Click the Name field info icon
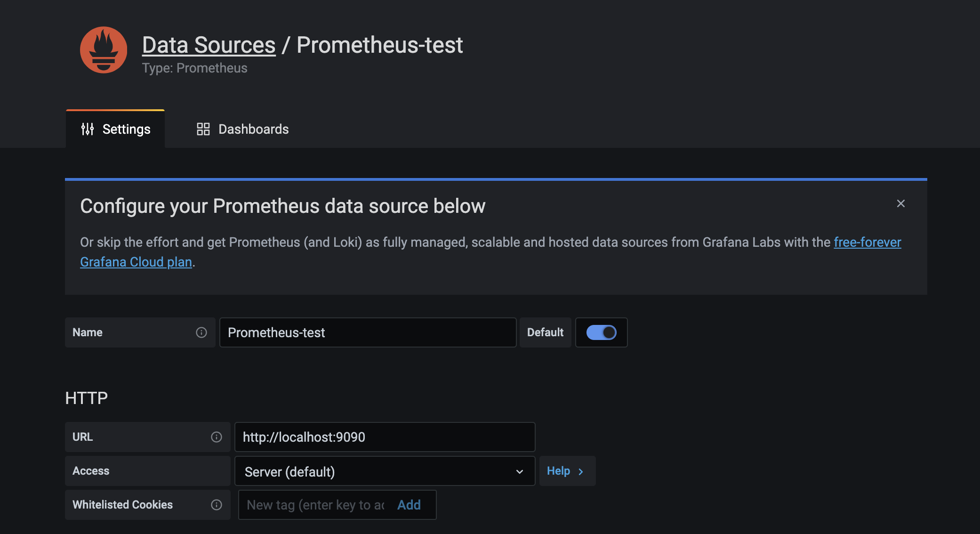 (x=201, y=332)
